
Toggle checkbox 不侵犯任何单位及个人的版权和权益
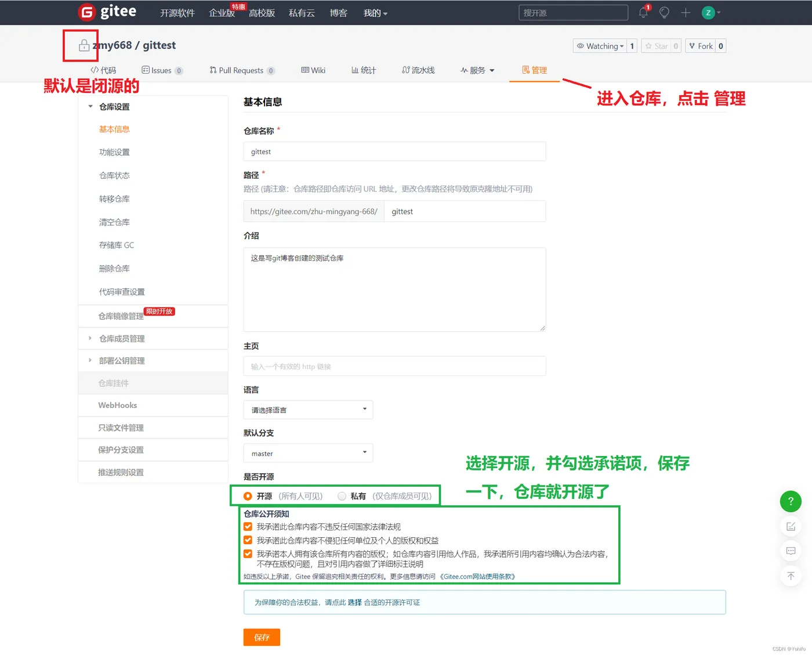248,540
